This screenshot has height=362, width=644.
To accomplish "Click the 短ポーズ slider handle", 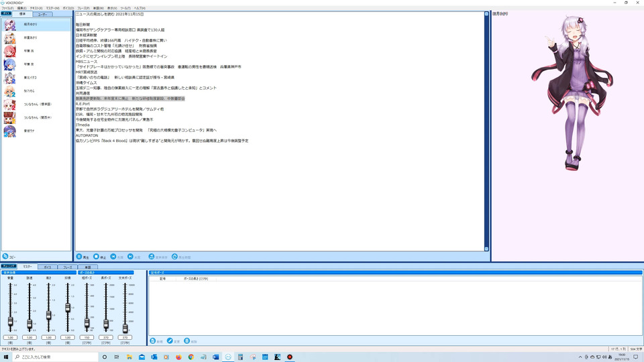I will 87,323.
